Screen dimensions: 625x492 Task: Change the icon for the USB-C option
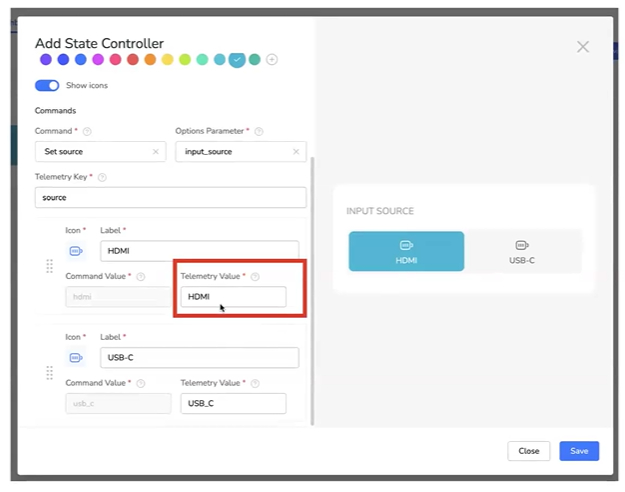tap(76, 358)
